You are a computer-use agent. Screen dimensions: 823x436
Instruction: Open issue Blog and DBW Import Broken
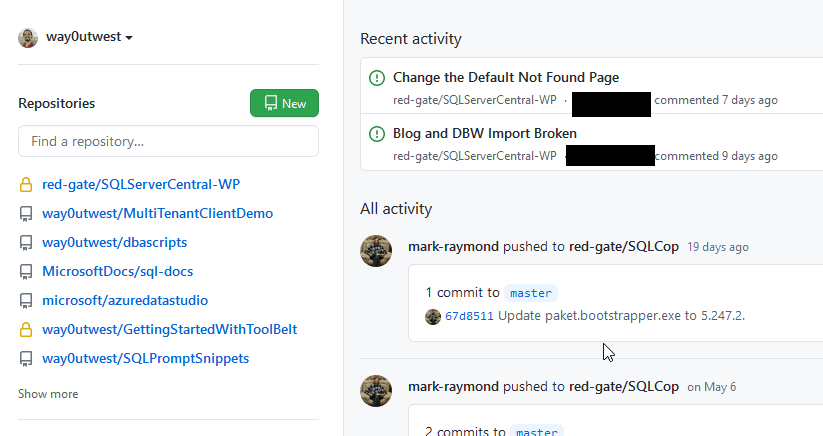(485, 133)
